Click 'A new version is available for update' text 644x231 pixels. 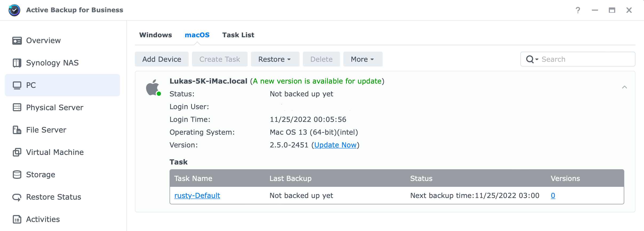(x=317, y=81)
